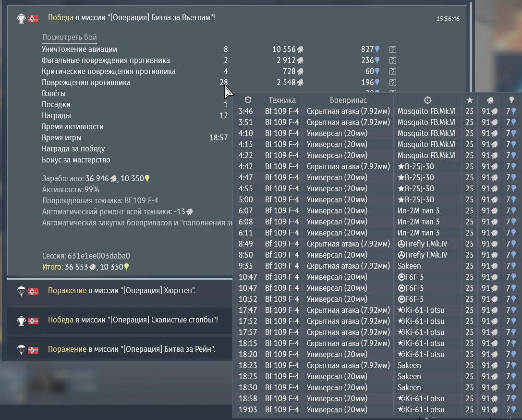The height and width of the screenshot is (420, 522).
Task: Open help icon for Критические повреждения противника
Action: coord(392,72)
